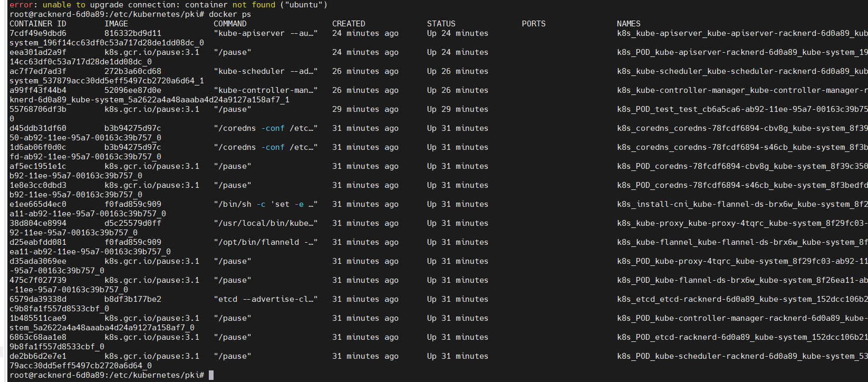868x382 pixels.
Task: Select container ID e1ee665d4ec0
Action: click(38, 204)
